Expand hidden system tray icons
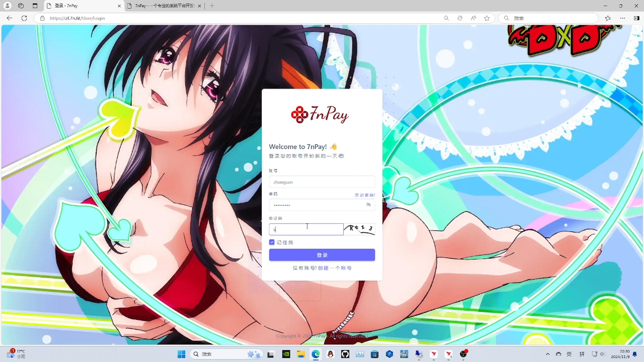The image size is (644, 362). (x=548, y=354)
